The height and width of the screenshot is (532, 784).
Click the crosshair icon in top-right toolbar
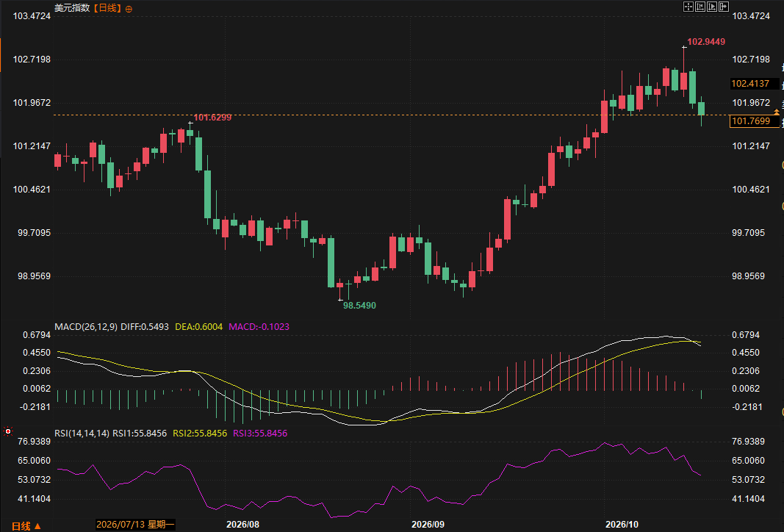tap(688, 7)
